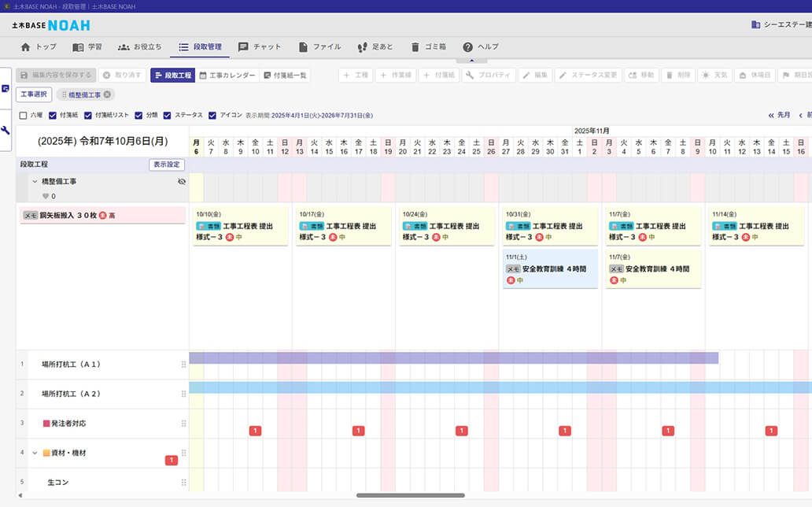
Task: Click the 工事選択 button
Action: pyautogui.click(x=33, y=94)
